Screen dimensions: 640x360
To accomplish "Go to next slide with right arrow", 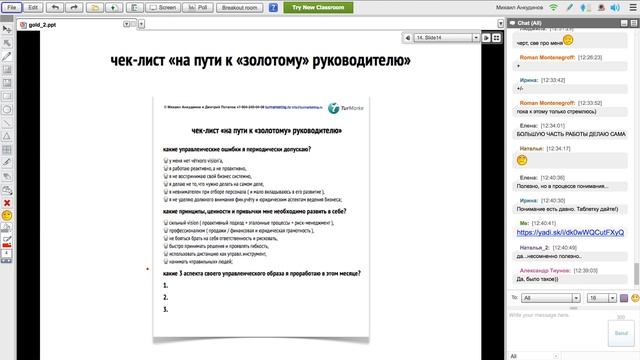I will (486, 38).
